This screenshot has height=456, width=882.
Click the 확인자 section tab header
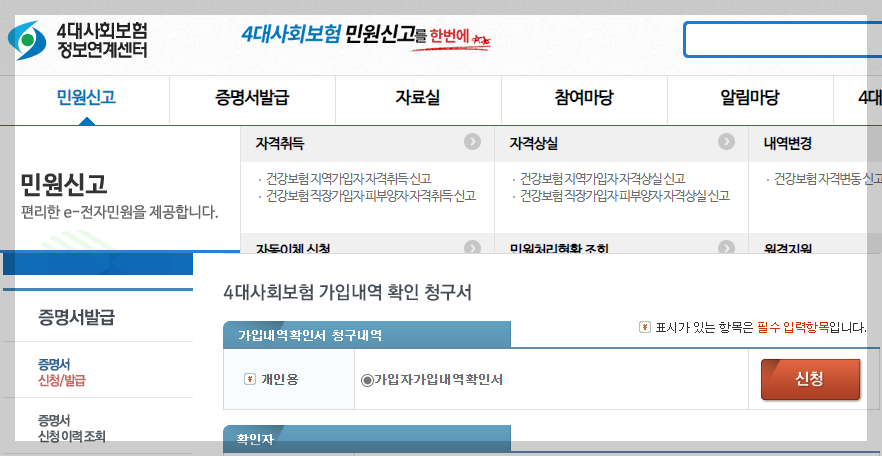(367, 439)
